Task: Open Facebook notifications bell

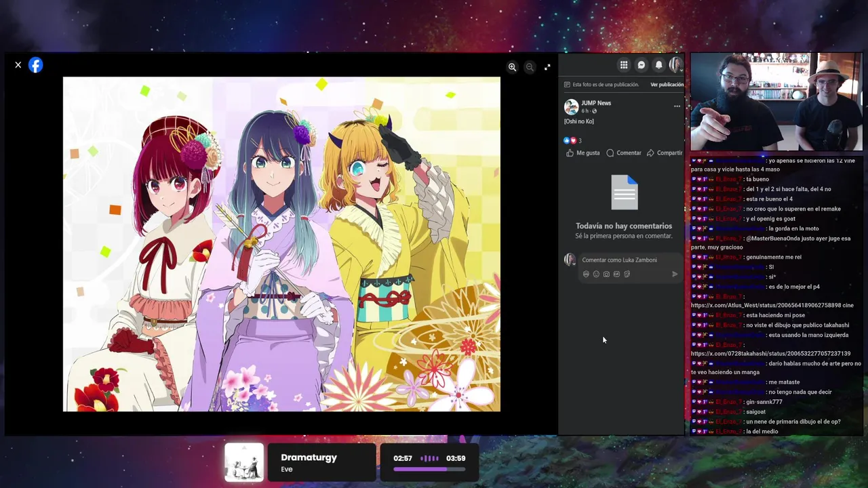Action: 658,65
